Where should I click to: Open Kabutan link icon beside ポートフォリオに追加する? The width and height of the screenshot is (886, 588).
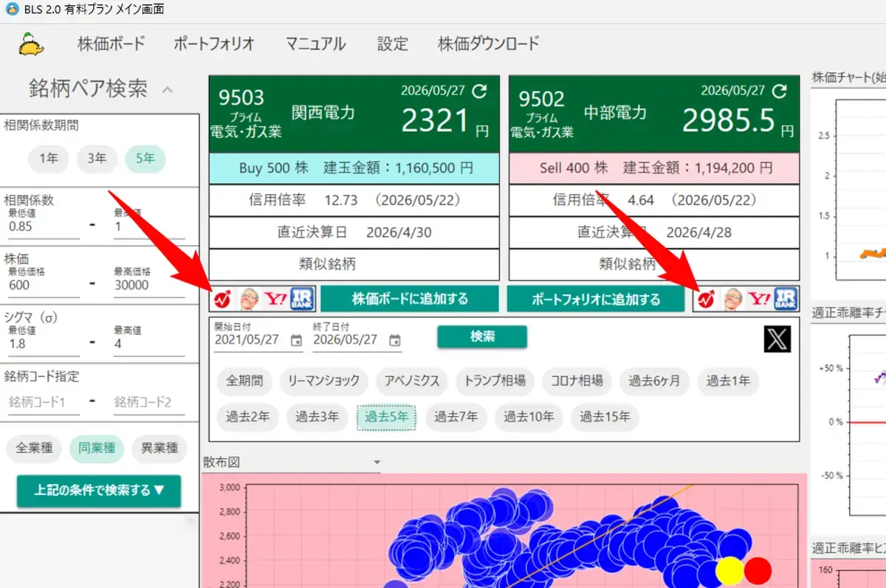(x=705, y=299)
